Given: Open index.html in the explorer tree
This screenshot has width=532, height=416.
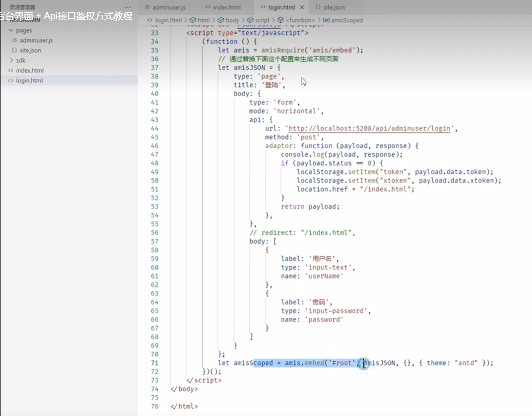Looking at the screenshot, I should point(30,71).
